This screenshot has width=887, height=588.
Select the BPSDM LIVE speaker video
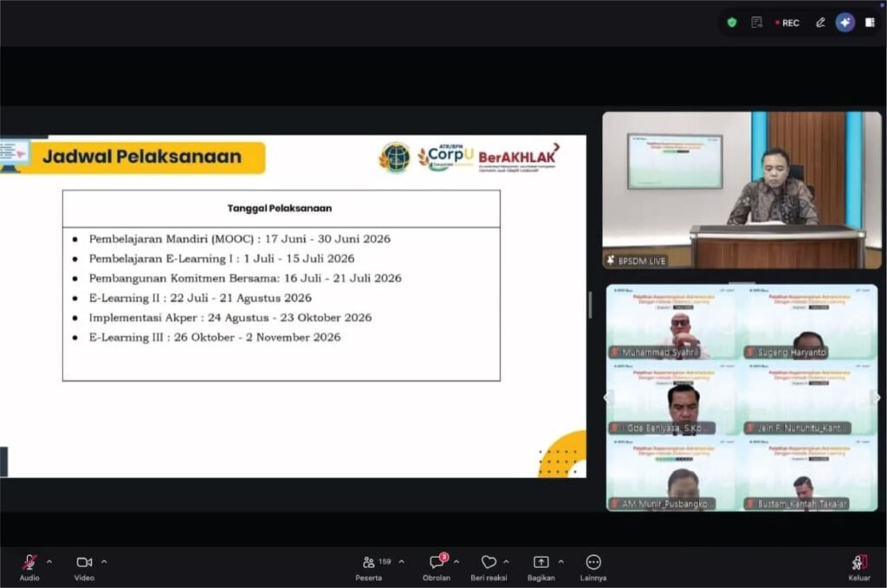tap(741, 190)
